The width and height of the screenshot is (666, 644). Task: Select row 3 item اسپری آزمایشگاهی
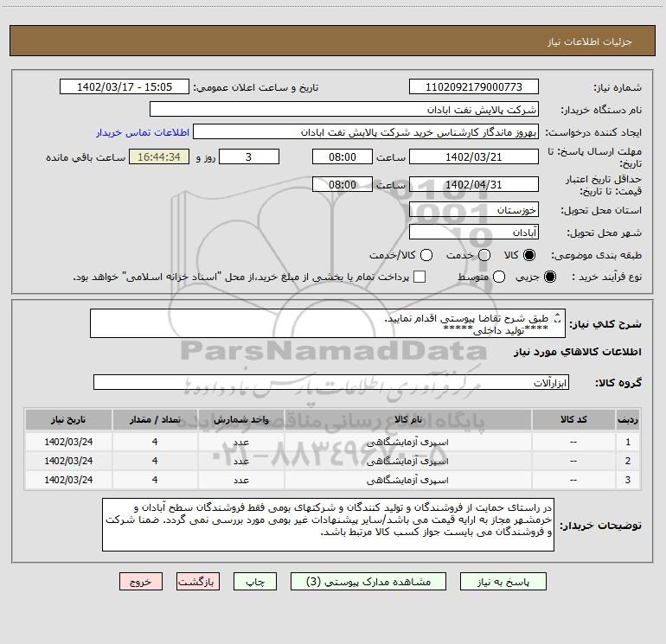pyautogui.click(x=407, y=480)
